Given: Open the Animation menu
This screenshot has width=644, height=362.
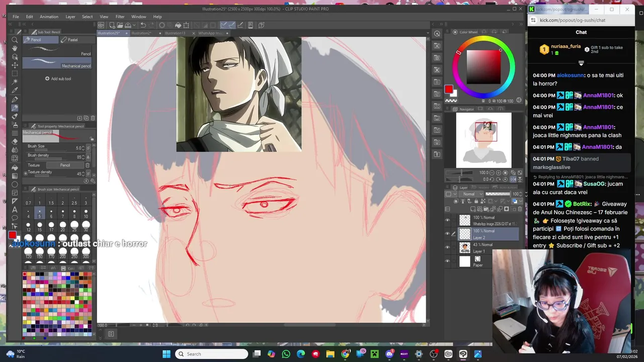Looking at the screenshot, I should point(49,17).
